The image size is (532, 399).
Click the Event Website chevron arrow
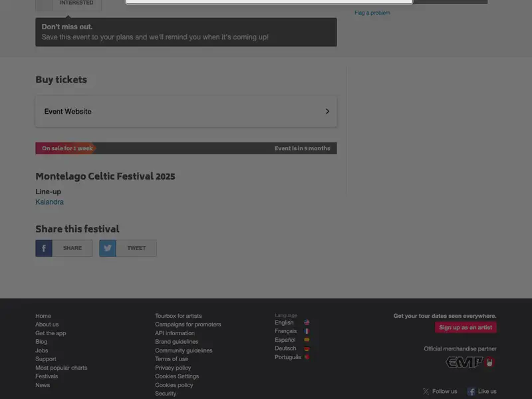point(327,111)
